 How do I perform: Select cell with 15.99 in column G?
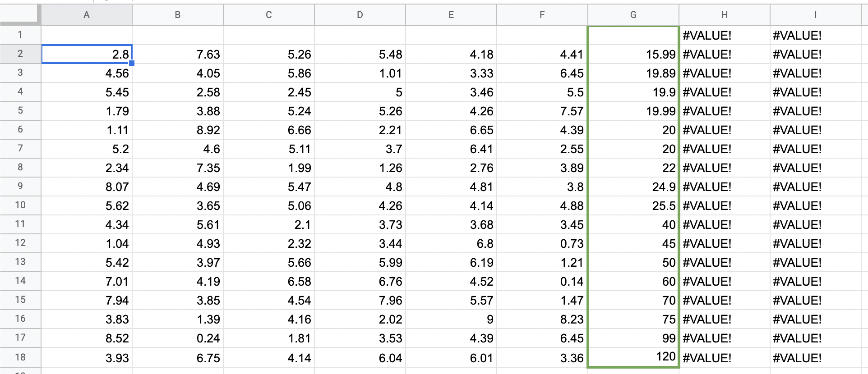633,54
